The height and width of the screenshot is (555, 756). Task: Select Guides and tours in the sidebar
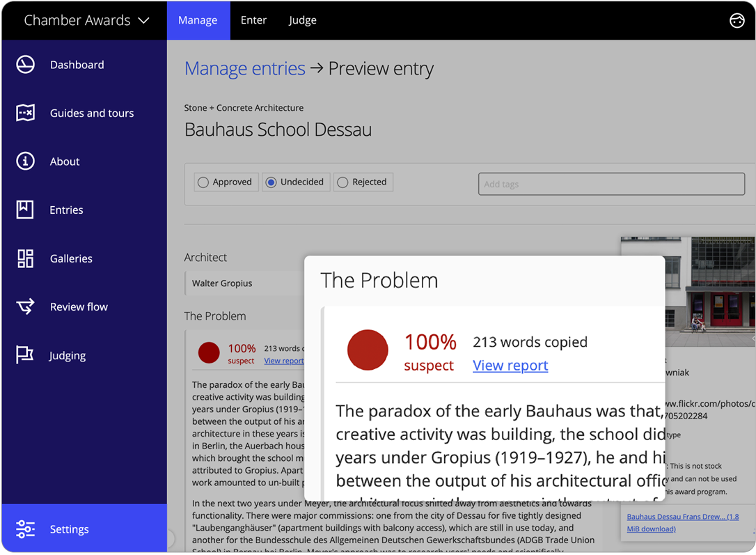[92, 113]
